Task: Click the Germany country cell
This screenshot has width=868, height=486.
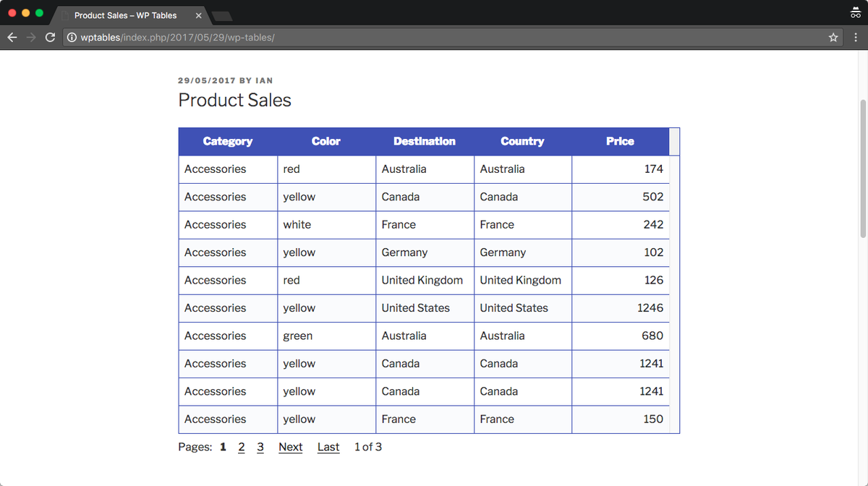Action: [x=523, y=252]
